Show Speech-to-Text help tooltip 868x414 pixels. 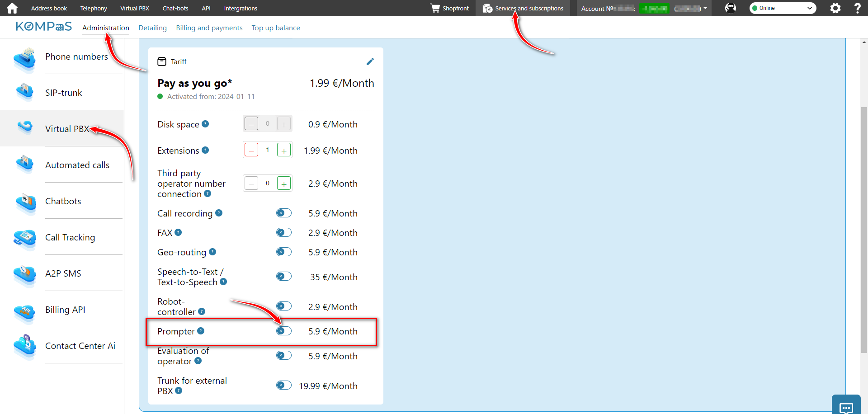tap(223, 282)
